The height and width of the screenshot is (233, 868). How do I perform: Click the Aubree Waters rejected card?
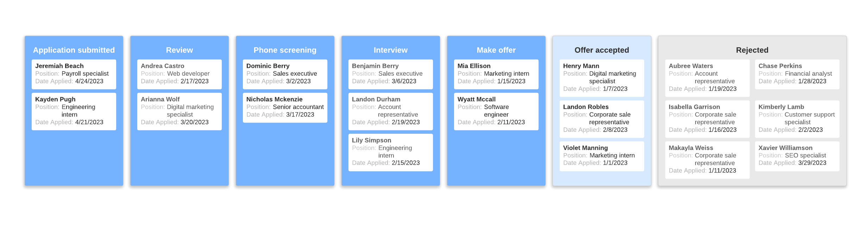click(707, 78)
